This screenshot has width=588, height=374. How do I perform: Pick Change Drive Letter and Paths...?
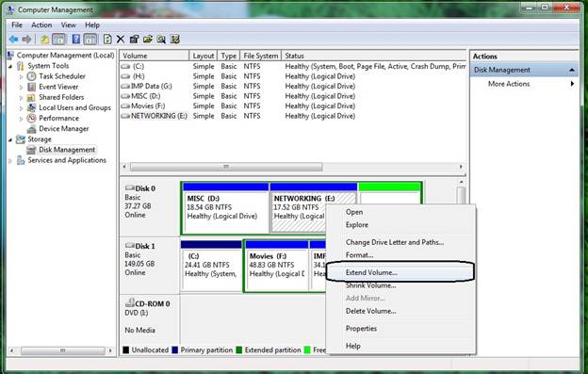[400, 242]
